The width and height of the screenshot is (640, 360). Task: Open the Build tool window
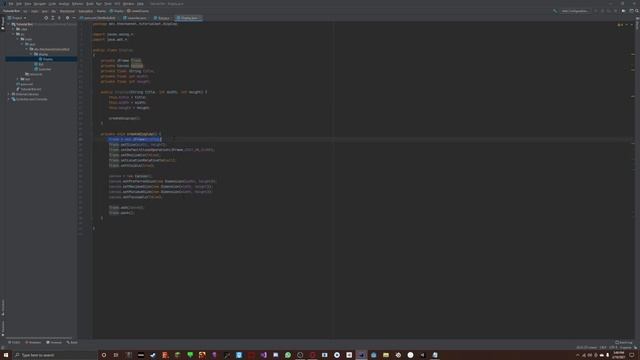[72, 342]
